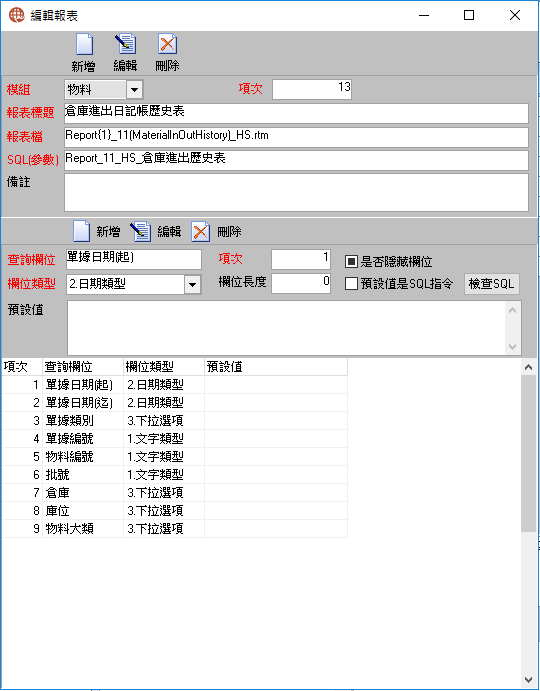Screen dimensions: 540x691
Task: Select the row 單據編號
Action: click(x=175, y=439)
